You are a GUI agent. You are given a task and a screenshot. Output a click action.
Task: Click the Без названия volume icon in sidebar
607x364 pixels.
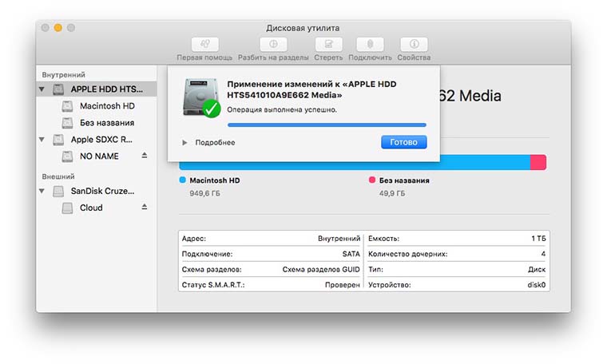tap(67, 123)
